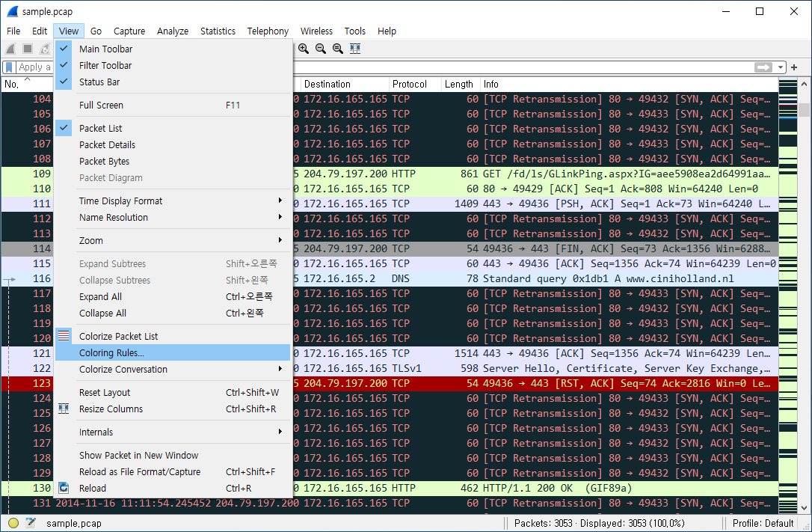812x532 pixels.
Task: Click the start capture shark fin icon
Action: click(11, 49)
